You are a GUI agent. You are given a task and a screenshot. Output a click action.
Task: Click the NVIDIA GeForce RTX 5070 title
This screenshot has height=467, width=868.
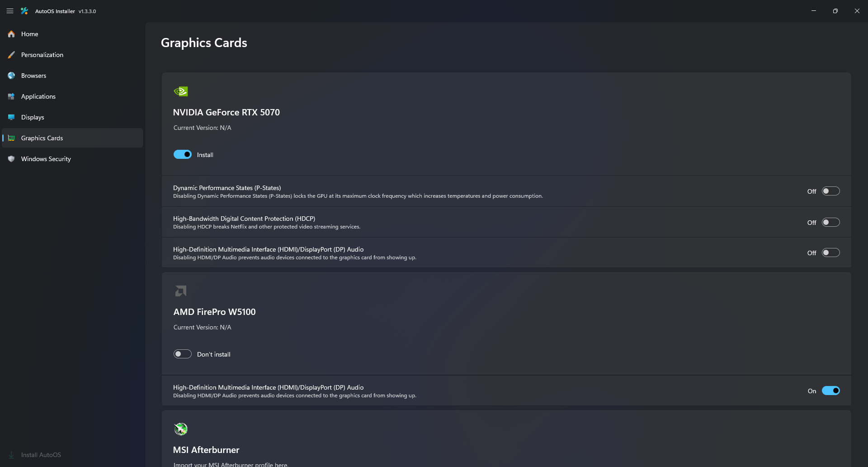(x=226, y=112)
